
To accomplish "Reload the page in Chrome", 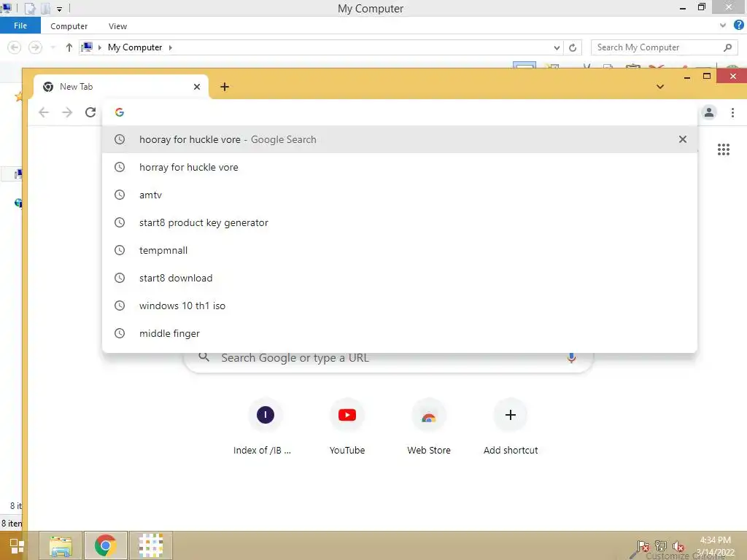I will coord(90,112).
